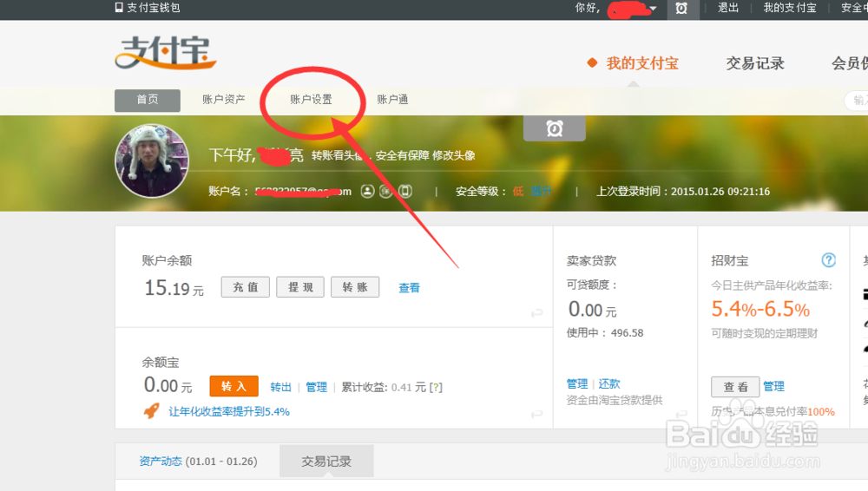Viewport: 868px width, 491px height.
Task: Click the 5.4%-6.5% yield rate text
Action: point(760,309)
